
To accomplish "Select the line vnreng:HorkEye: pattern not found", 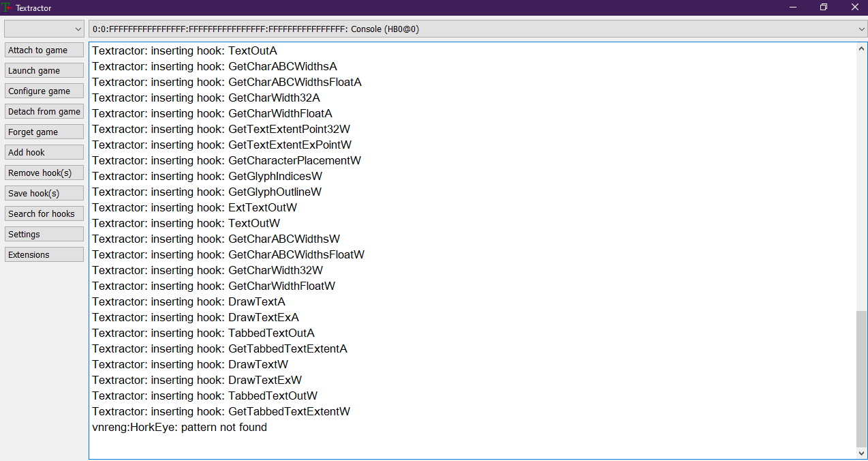I will click(179, 427).
